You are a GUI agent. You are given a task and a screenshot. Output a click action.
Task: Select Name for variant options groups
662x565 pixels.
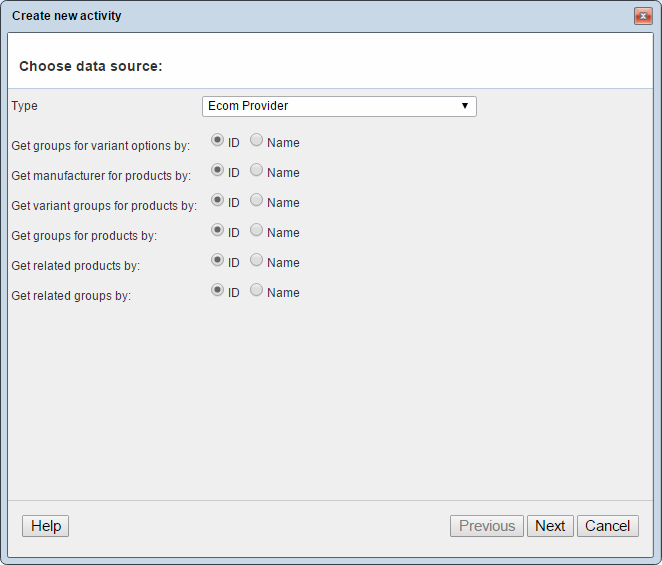click(x=257, y=141)
